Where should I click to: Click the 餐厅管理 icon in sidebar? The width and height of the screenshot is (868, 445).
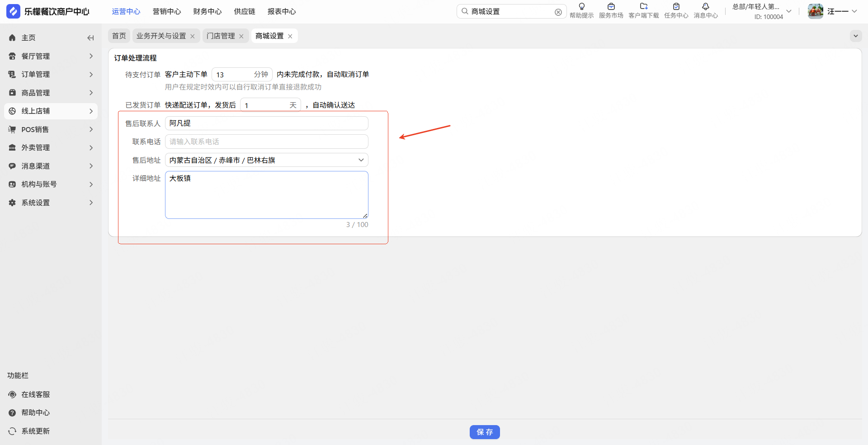[12, 56]
